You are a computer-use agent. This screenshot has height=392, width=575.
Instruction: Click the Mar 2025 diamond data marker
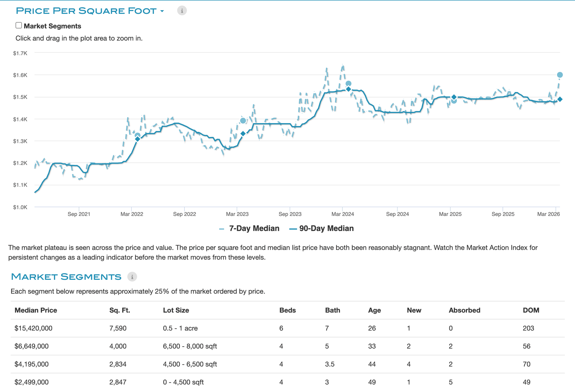[x=454, y=97]
